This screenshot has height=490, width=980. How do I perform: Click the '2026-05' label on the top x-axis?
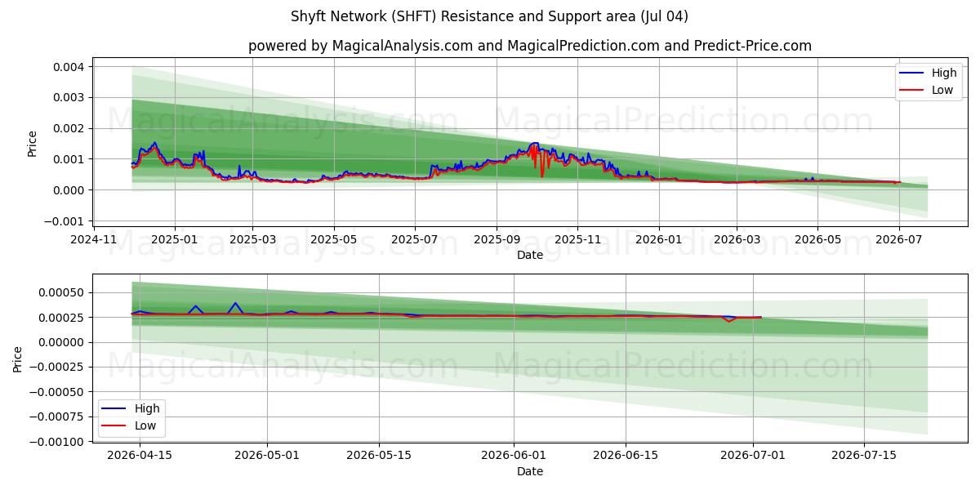[x=817, y=239]
